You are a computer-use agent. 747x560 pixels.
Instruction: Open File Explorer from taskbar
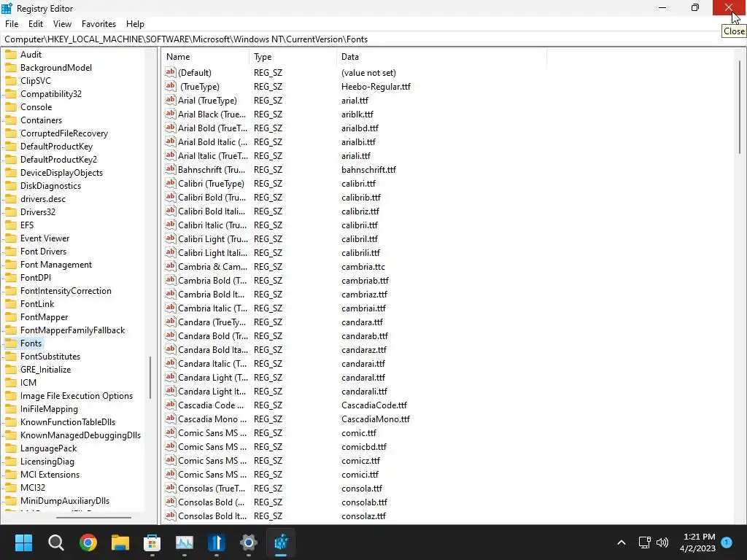(120, 542)
